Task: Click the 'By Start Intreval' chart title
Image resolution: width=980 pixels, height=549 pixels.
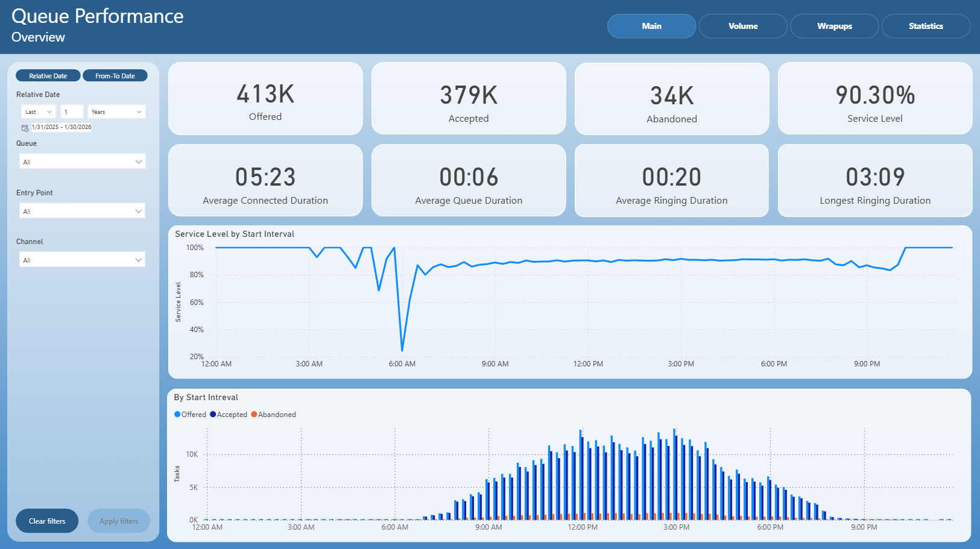Action: click(206, 397)
